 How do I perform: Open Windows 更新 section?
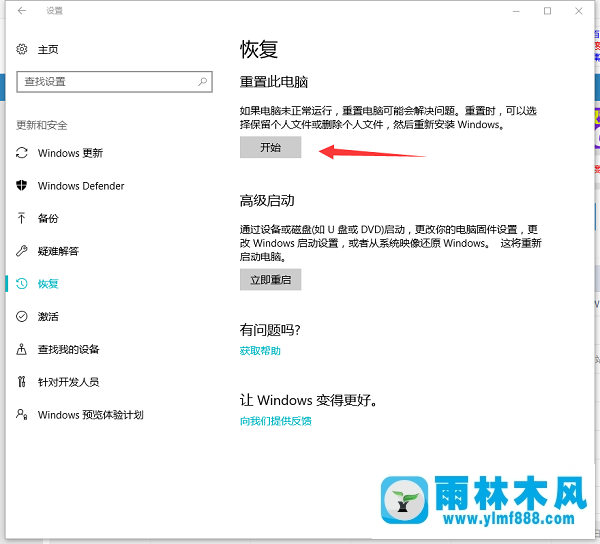(70, 153)
